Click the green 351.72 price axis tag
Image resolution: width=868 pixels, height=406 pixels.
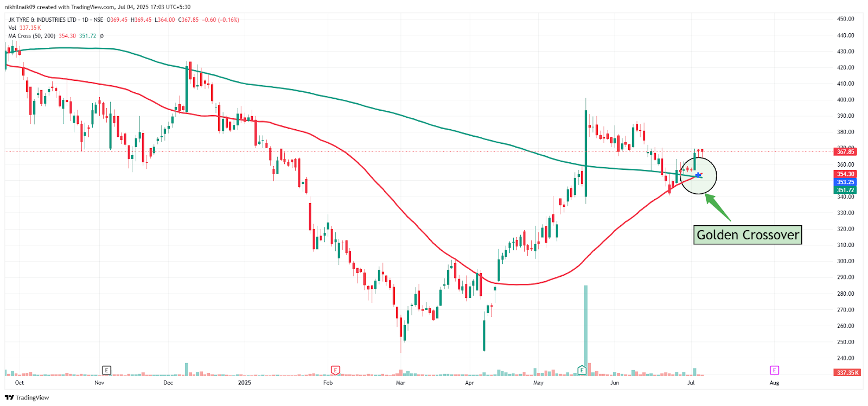845,190
